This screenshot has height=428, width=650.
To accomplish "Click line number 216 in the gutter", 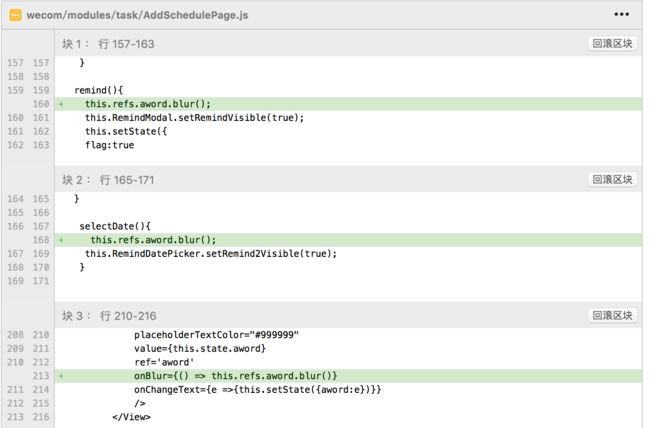I will coord(41,417).
